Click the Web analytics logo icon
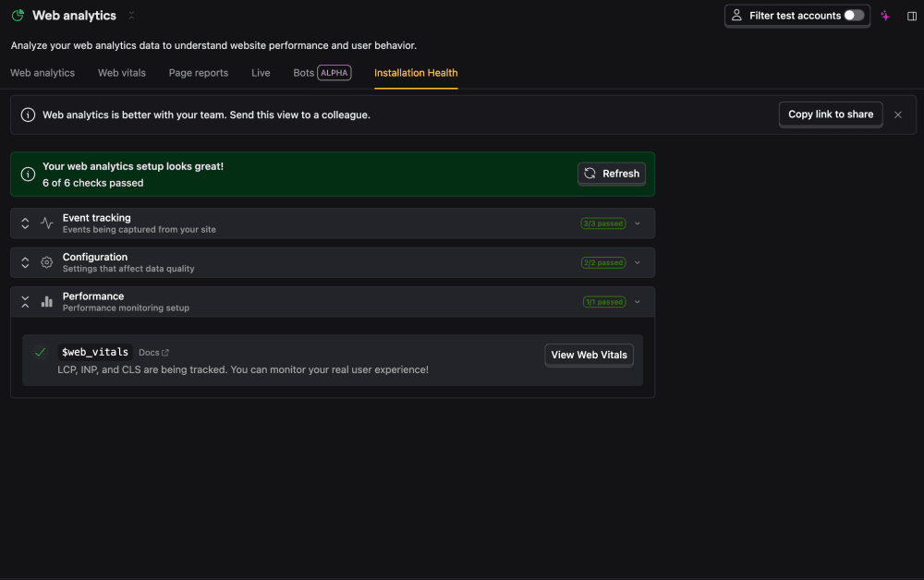Viewport: 924px width, 580px height. coord(18,16)
